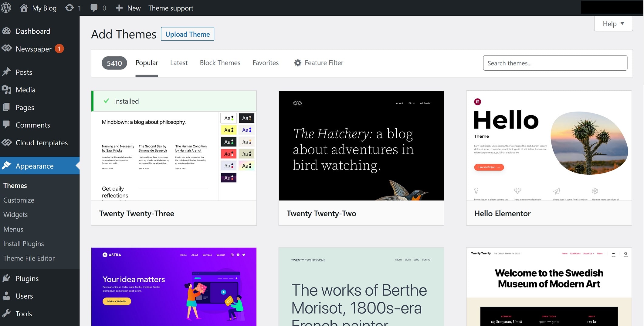Click the Upload Theme button
The height and width of the screenshot is (326, 644).
coord(187,34)
